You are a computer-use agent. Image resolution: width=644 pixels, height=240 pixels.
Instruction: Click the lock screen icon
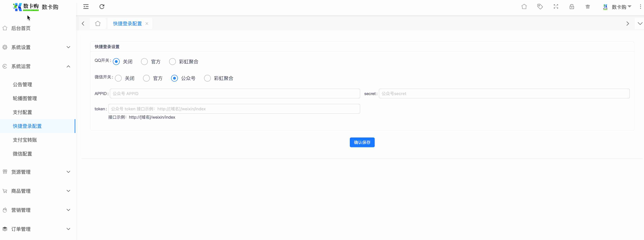point(572,7)
